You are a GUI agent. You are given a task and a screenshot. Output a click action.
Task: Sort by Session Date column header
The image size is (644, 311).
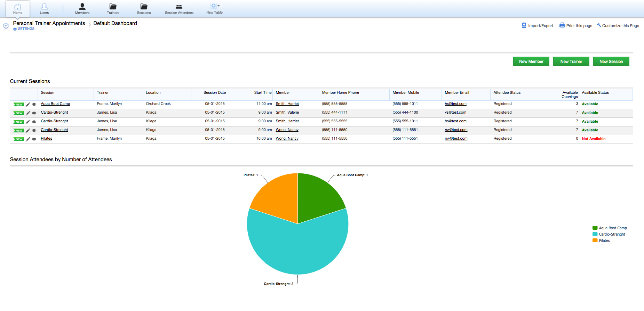[215, 92]
